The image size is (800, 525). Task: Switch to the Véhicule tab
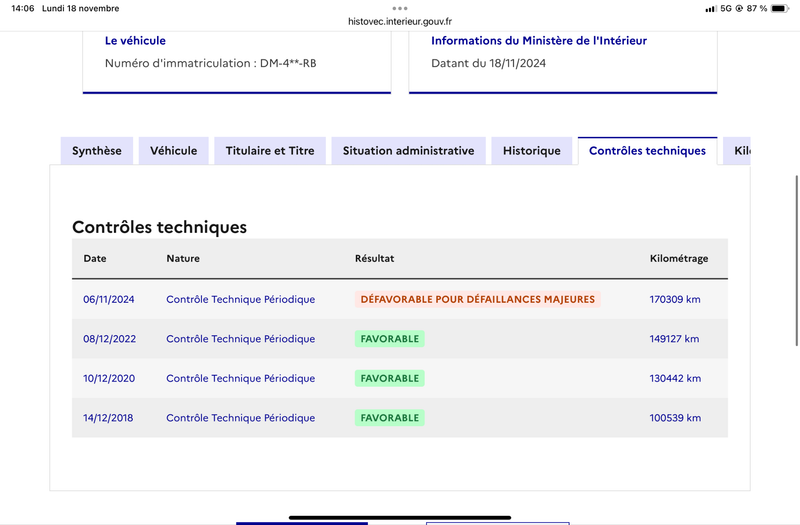coord(173,151)
